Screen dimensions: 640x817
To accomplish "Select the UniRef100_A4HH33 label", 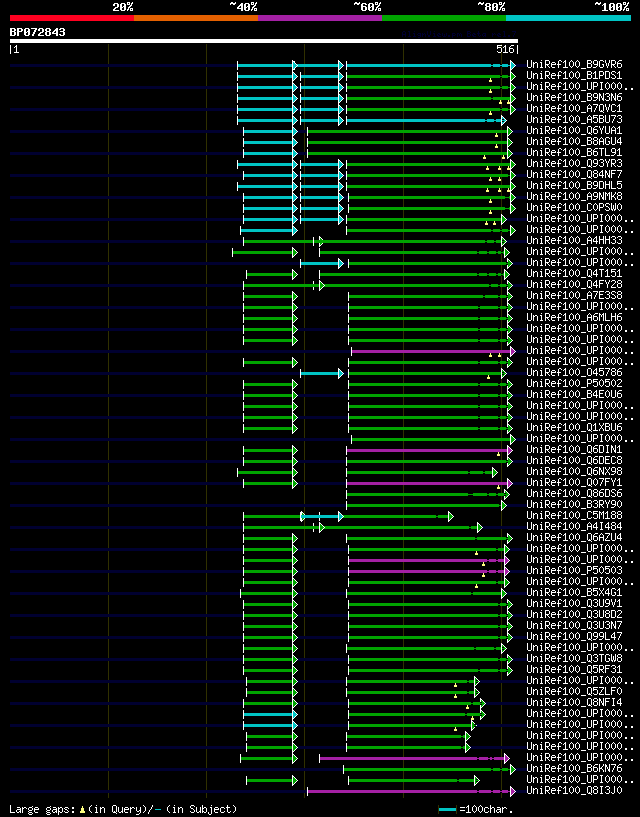I will pos(574,241).
